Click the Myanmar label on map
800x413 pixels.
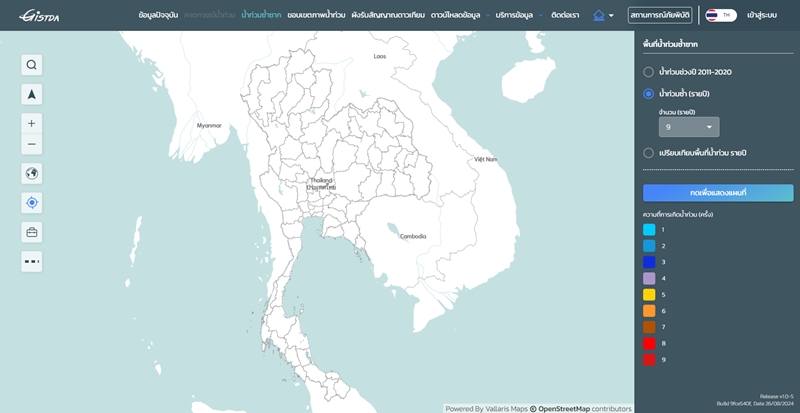209,125
